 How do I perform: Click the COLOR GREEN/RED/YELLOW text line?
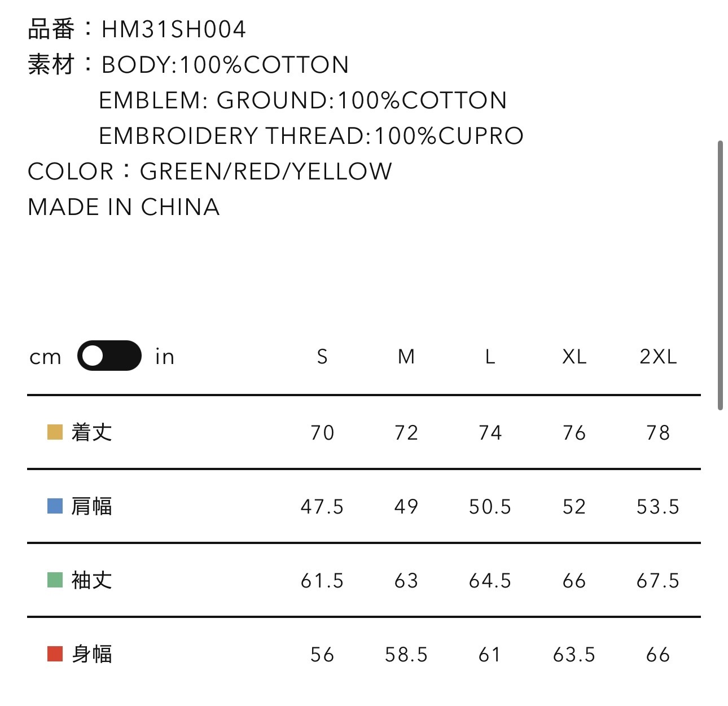coord(209,172)
